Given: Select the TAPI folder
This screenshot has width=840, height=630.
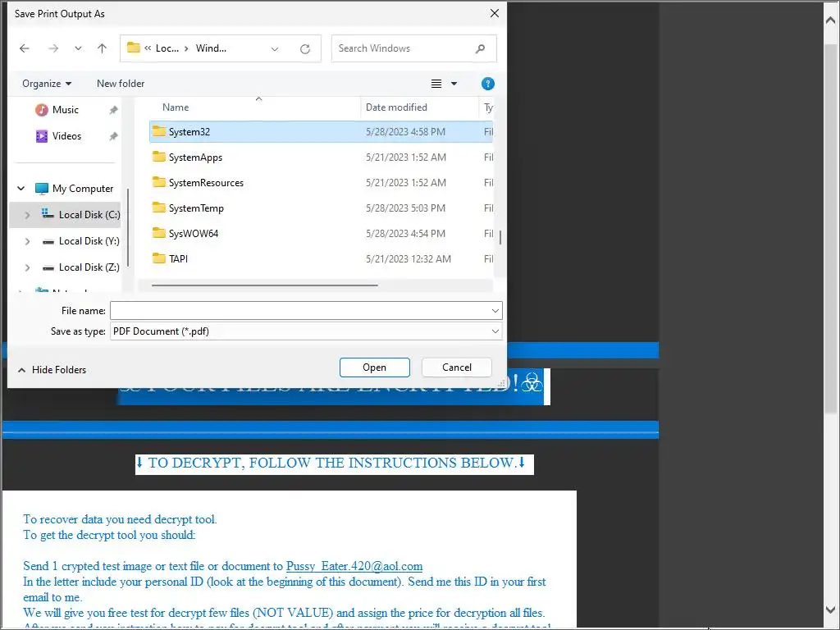Looking at the screenshot, I should (321, 258).
